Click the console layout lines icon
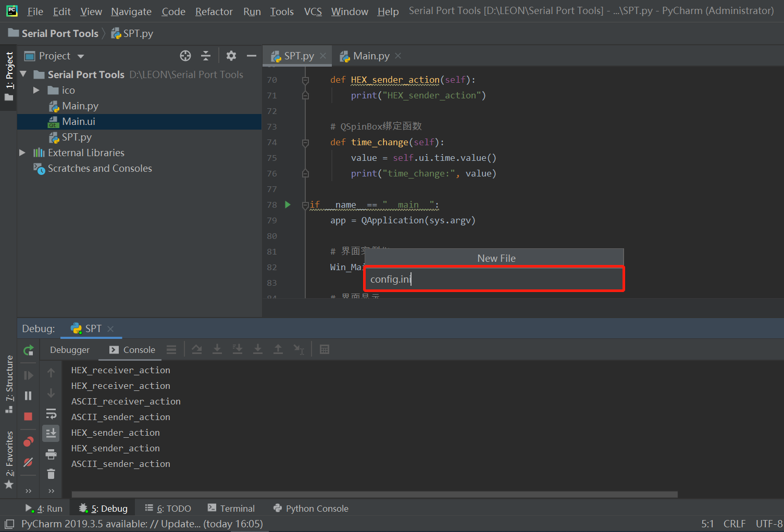Image resolution: width=784 pixels, height=532 pixels. point(171,350)
